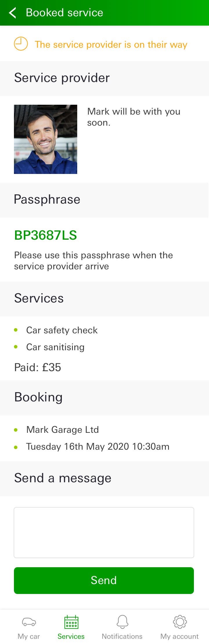Image resolution: width=209 pixels, height=644 pixels.
Task: Send the message with Send button
Action: tap(104, 581)
